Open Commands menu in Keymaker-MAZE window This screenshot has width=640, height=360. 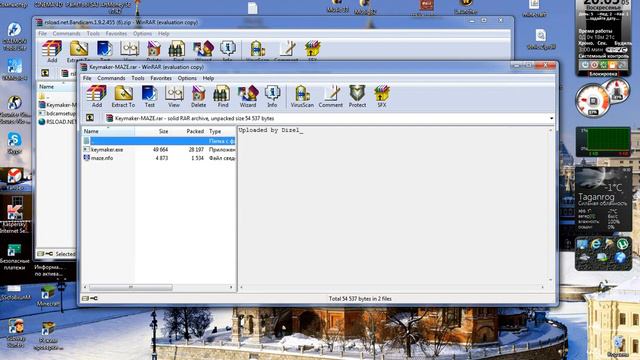(x=111, y=78)
